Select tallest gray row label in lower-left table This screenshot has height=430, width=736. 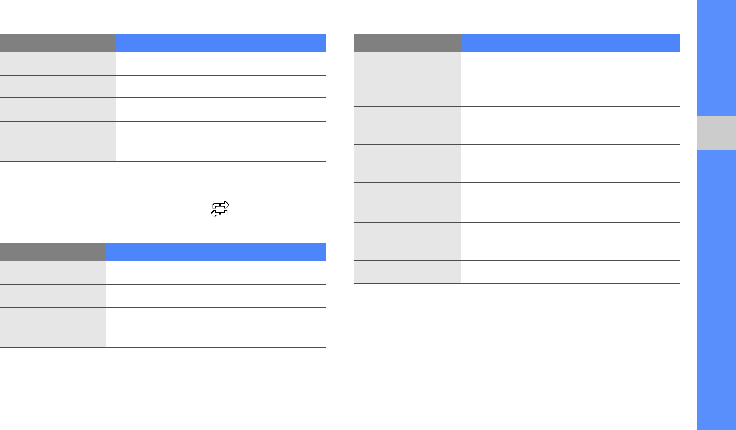pyautogui.click(x=53, y=327)
